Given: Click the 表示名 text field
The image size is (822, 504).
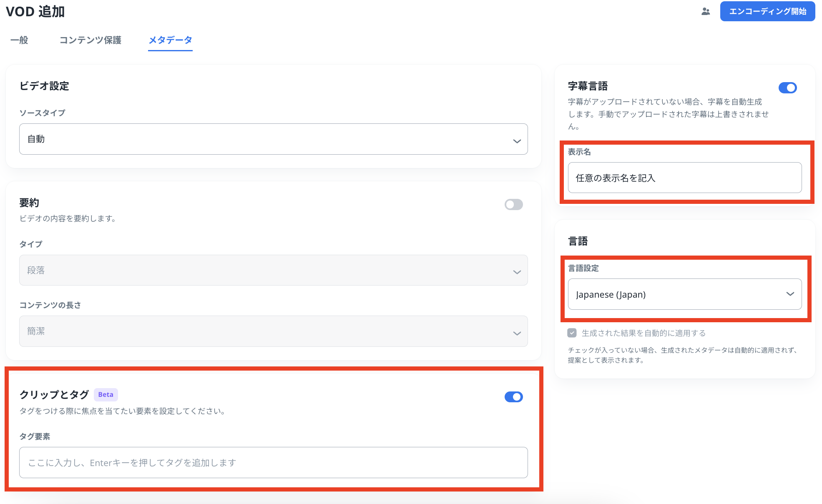Looking at the screenshot, I should 684,178.
